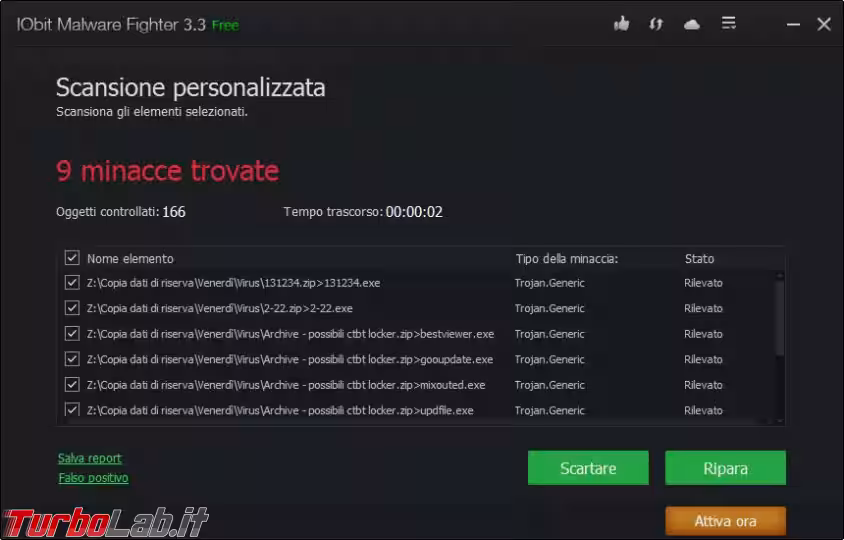Click the Ripara button

(725, 468)
